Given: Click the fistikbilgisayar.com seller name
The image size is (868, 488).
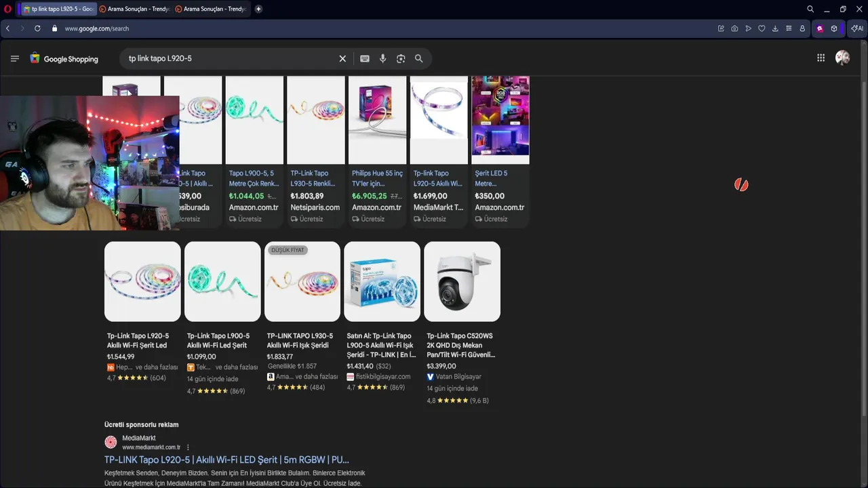Looking at the screenshot, I should (x=383, y=376).
